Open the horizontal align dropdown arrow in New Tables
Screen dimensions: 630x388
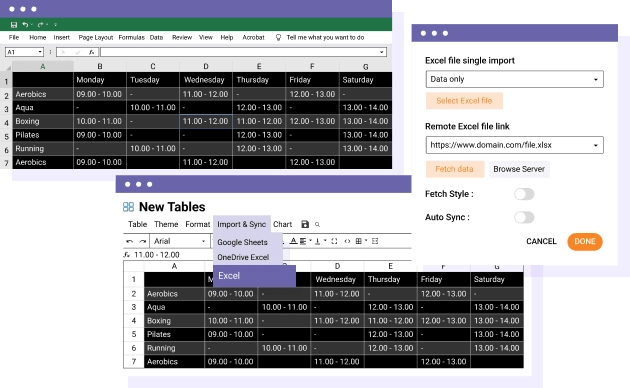pos(311,241)
